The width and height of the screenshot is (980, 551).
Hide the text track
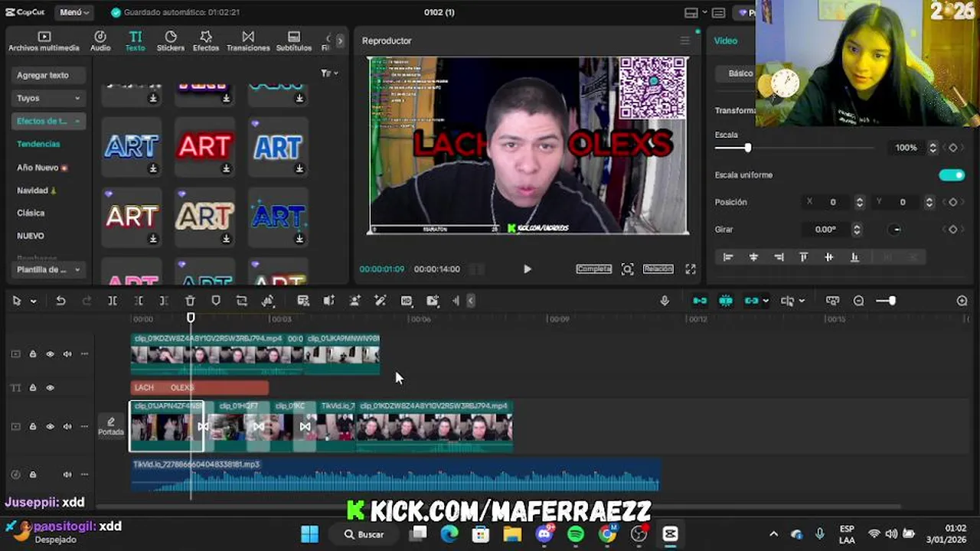tap(50, 388)
